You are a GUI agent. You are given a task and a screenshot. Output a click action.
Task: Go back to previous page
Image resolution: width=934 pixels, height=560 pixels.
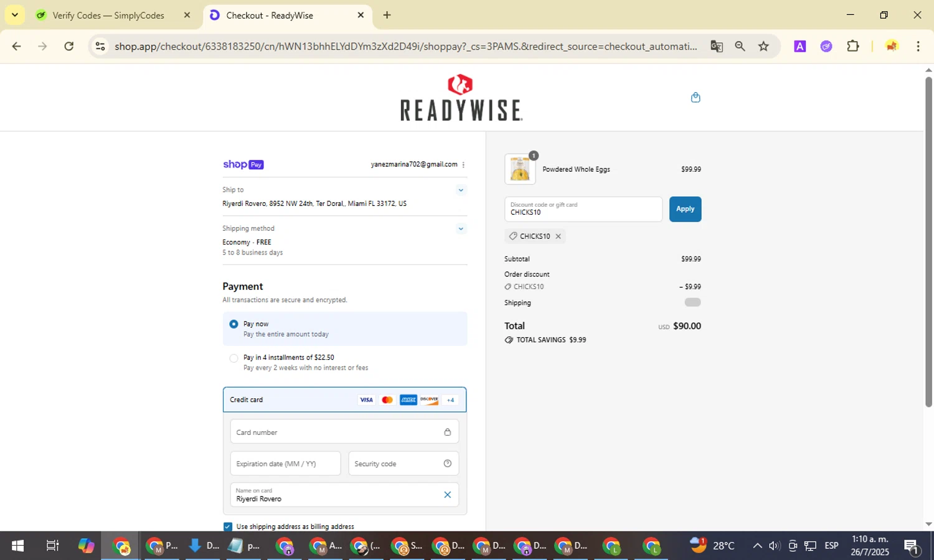tap(17, 47)
